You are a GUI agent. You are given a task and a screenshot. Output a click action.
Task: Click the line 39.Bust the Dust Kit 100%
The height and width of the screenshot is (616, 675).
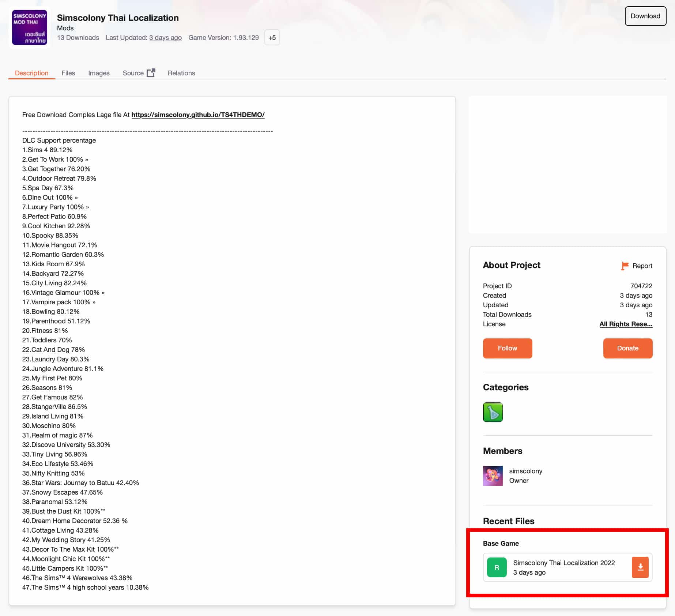point(64,511)
